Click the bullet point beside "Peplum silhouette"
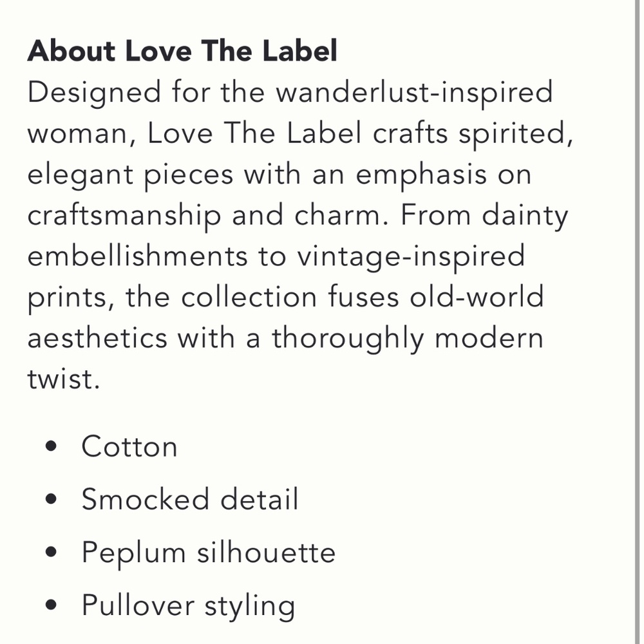This screenshot has height=644, width=644. (x=53, y=553)
